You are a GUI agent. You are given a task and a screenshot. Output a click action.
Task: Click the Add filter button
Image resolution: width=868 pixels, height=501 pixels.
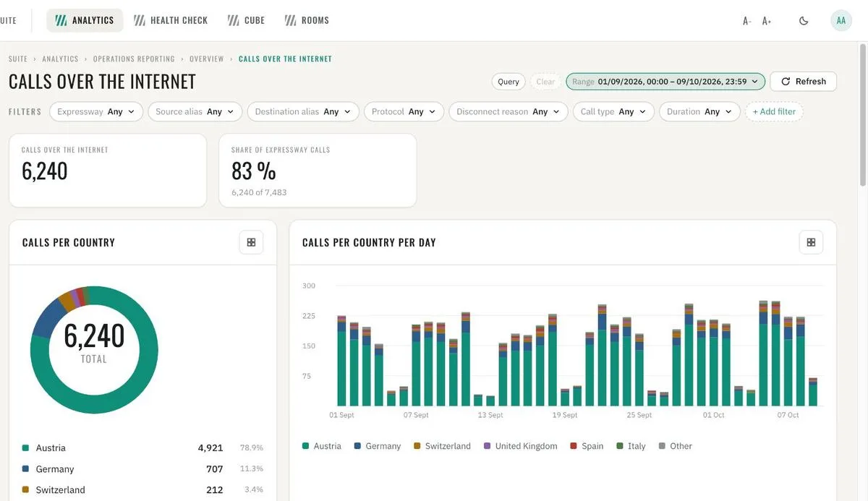[774, 112]
